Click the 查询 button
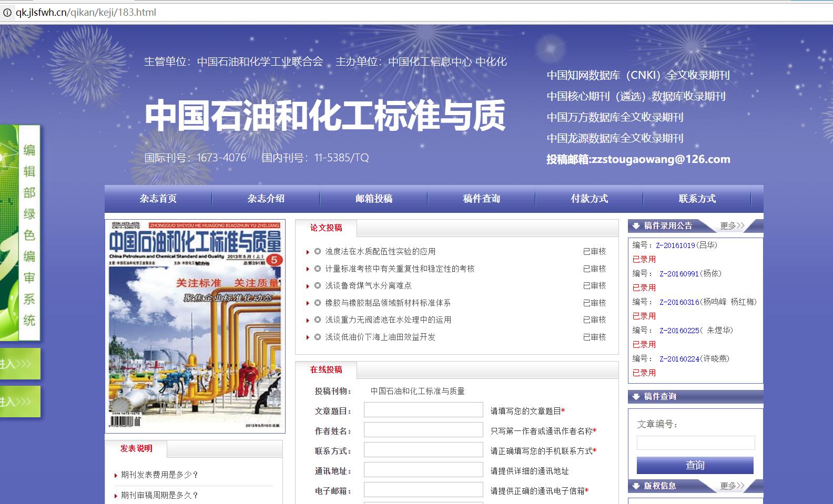Image resolution: width=833 pixels, height=504 pixels. pyautogui.click(x=695, y=465)
